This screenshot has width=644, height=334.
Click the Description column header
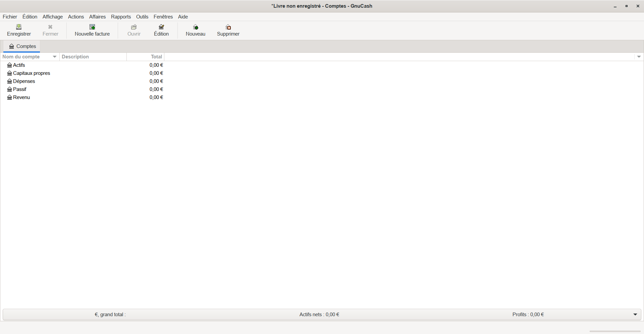(75, 57)
